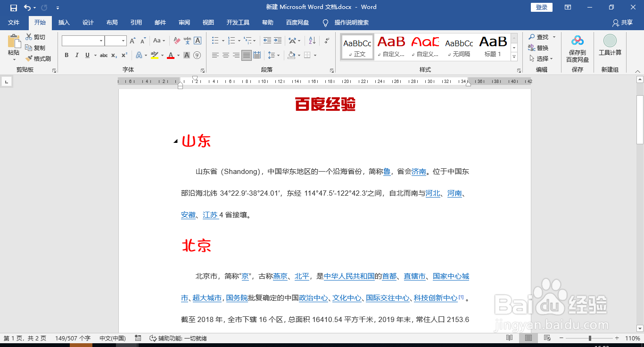Toggle Superscript formatting

pos(124,56)
